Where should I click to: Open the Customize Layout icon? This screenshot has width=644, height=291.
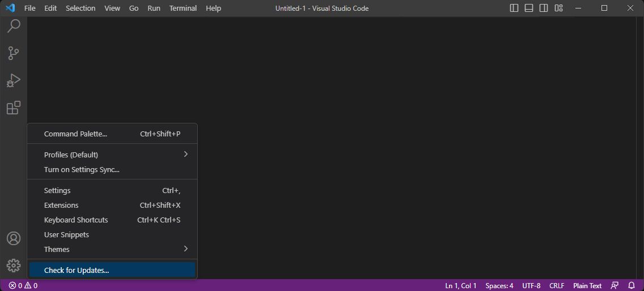click(x=558, y=8)
